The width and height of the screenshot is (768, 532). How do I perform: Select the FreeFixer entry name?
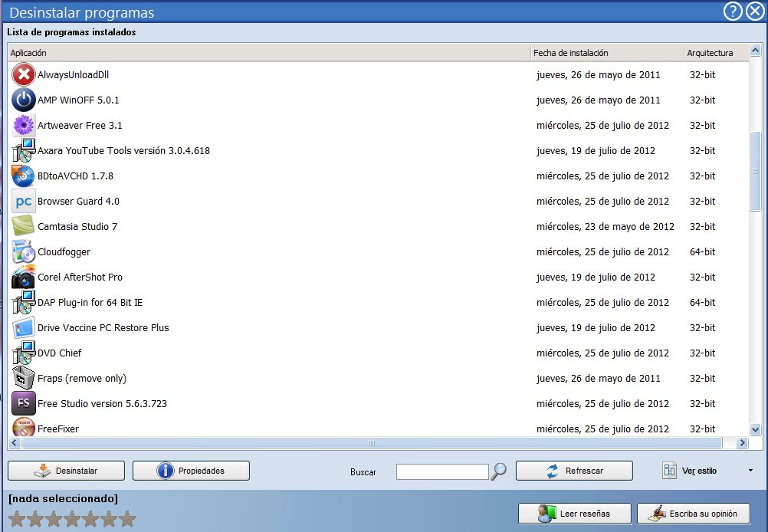(x=58, y=429)
